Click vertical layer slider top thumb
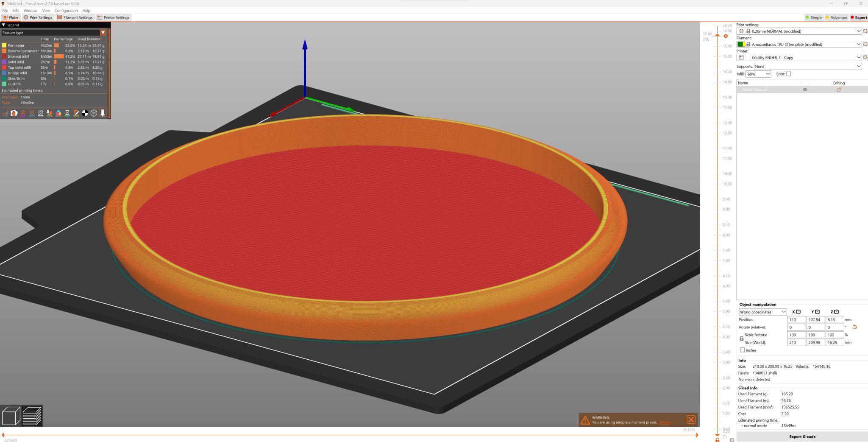 point(717,35)
